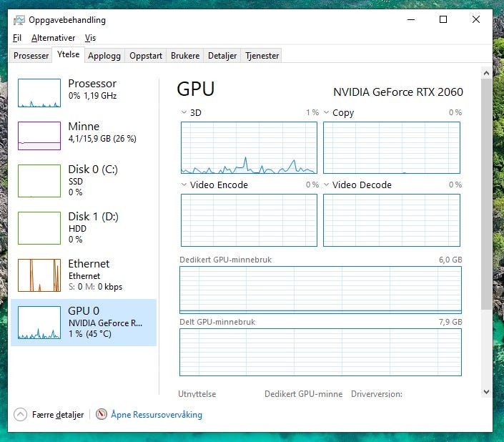Click the Resource Monitor icon at bottom

click(x=102, y=414)
